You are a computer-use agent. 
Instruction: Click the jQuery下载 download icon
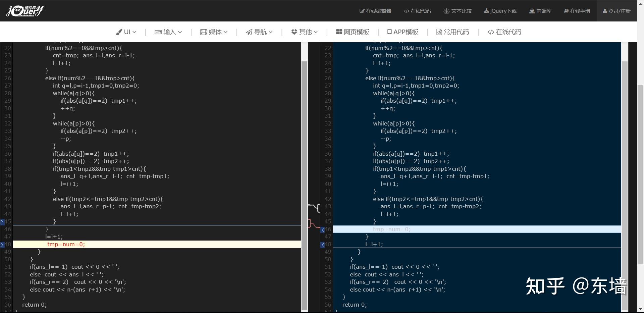486,10
